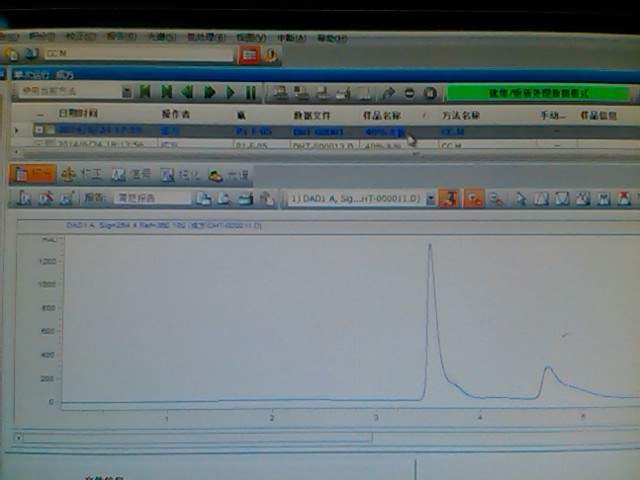Step back with the green left arrow
640x480 pixels.
click(187, 92)
